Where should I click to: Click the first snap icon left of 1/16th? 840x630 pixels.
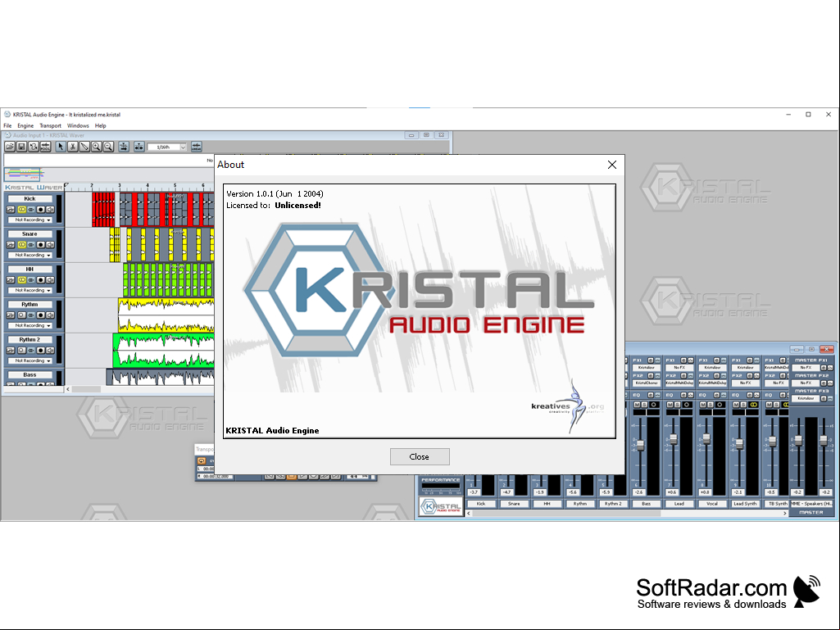(x=124, y=147)
